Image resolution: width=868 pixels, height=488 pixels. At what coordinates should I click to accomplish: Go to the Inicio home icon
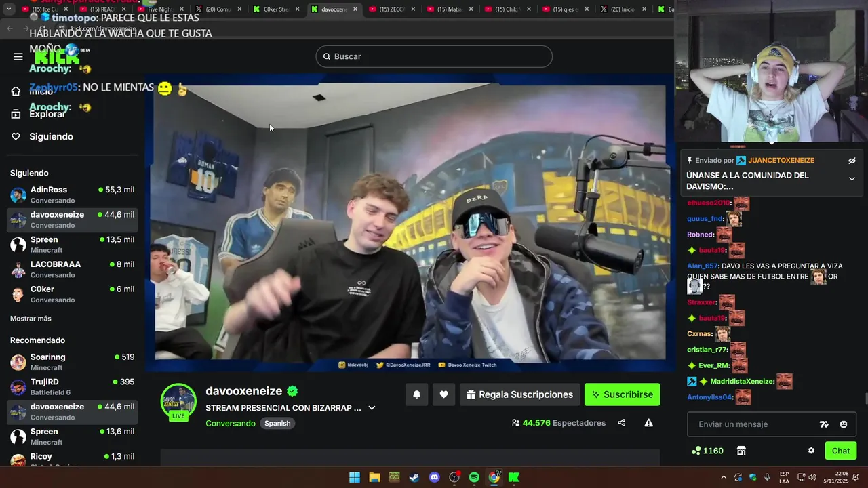[16, 91]
